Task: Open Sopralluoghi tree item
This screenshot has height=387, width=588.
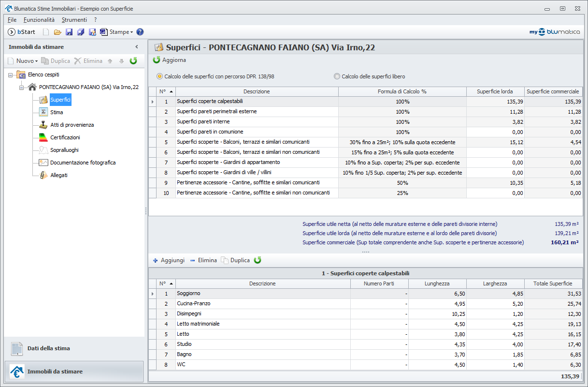Action: 64,150
